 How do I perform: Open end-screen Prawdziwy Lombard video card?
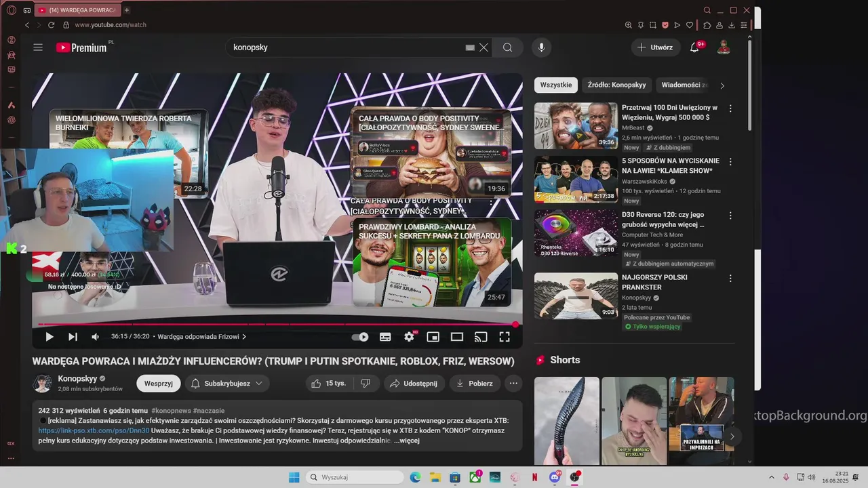click(x=432, y=262)
